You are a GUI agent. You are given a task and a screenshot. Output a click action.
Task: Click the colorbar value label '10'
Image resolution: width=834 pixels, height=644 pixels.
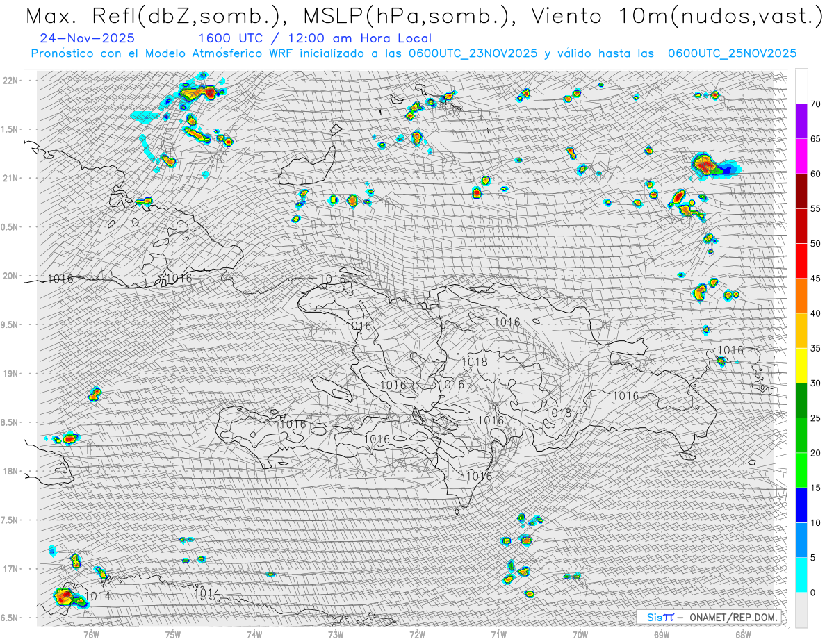pos(815,522)
